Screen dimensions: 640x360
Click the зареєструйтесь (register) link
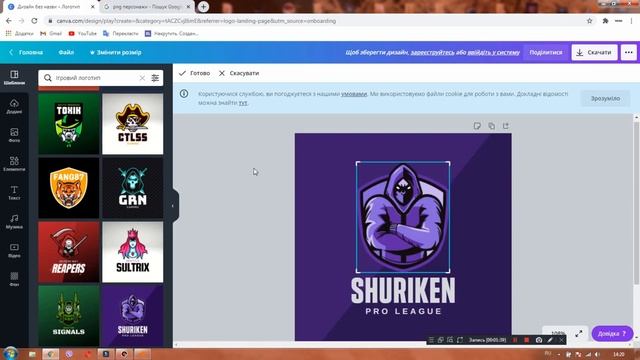coord(432,52)
